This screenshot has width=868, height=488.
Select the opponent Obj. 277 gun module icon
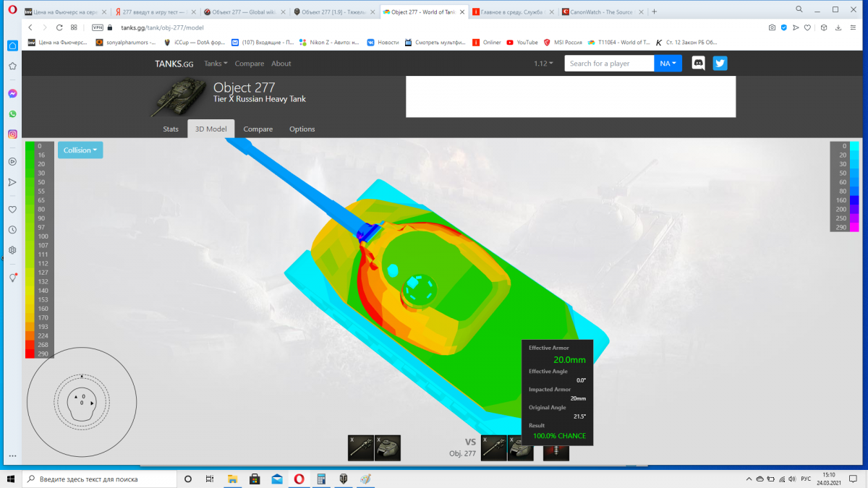tap(494, 448)
